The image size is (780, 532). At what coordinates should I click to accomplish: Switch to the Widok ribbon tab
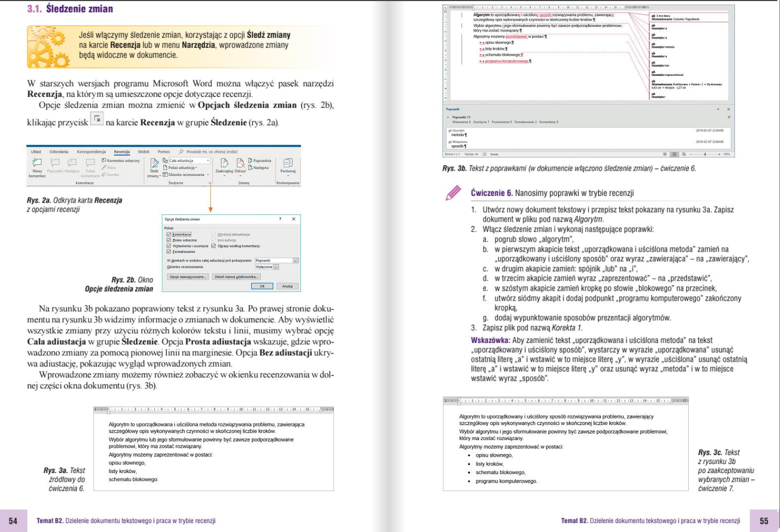(x=144, y=152)
